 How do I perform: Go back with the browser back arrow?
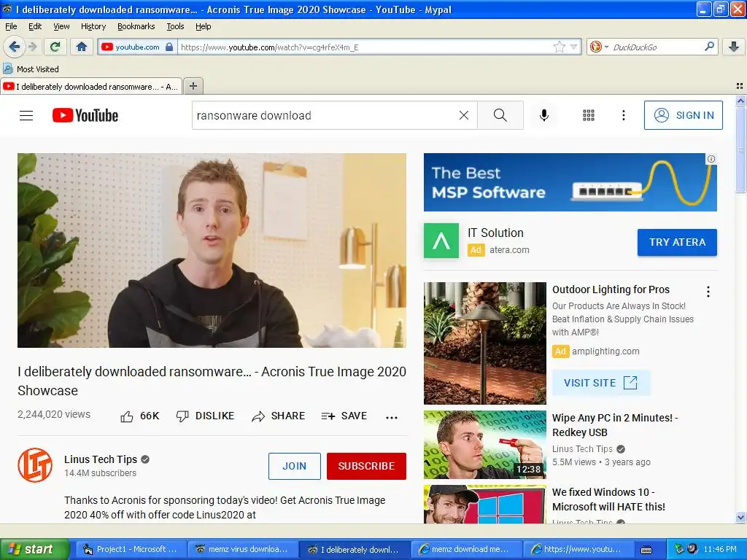tap(14, 47)
